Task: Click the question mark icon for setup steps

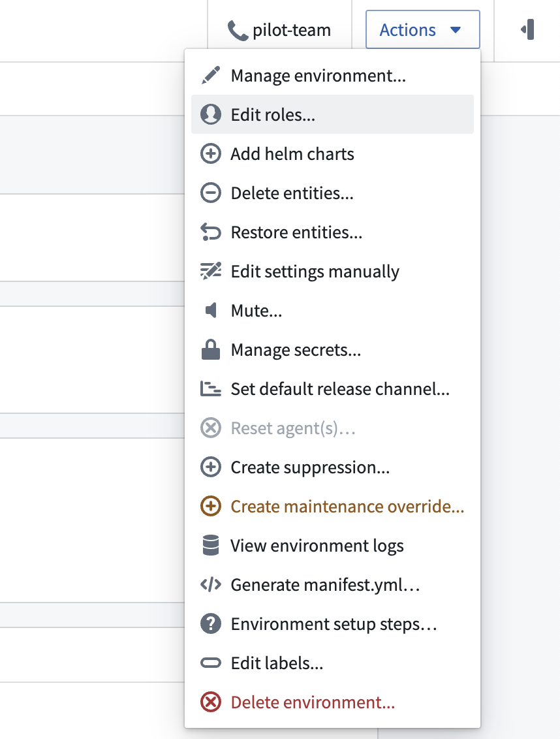Action: tap(210, 623)
